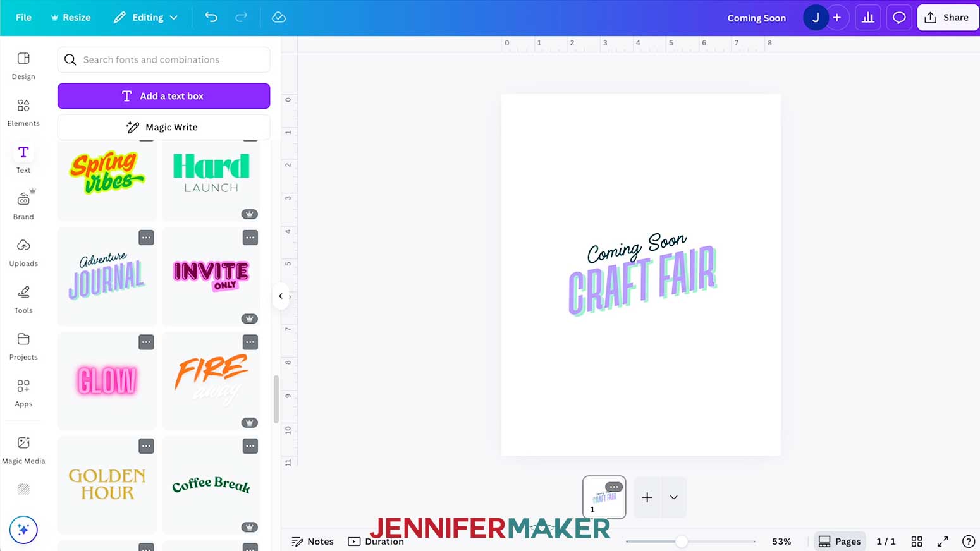980x551 pixels.
Task: Select the Coming Soon script text on canvas
Action: click(637, 248)
